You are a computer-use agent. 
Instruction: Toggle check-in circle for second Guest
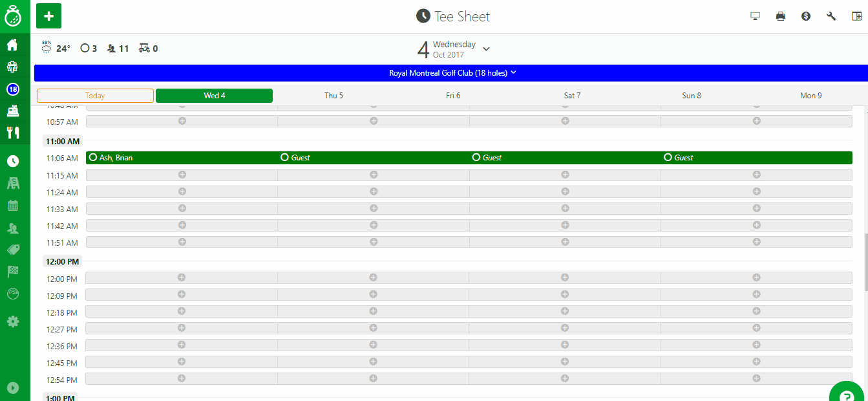(x=476, y=157)
